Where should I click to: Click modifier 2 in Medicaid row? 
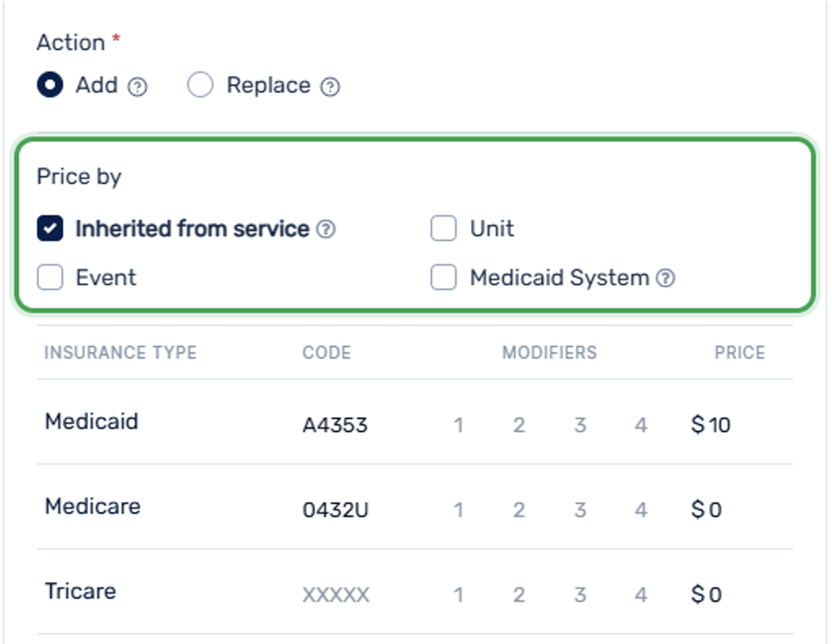519,425
